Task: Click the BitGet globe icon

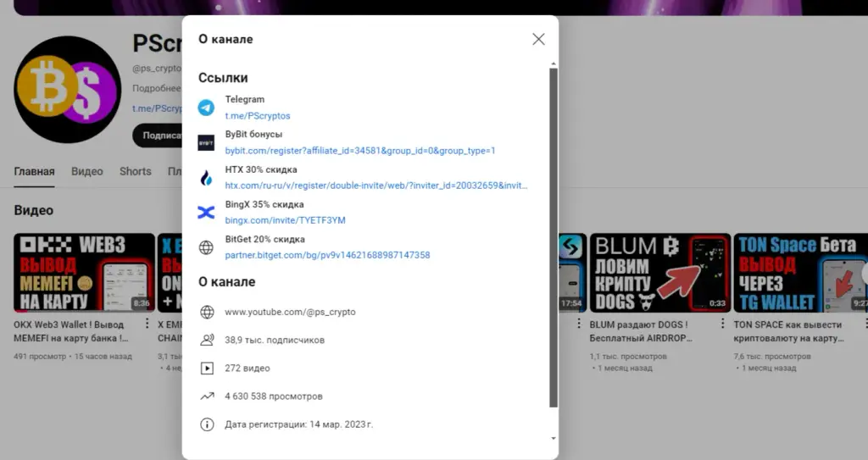Action: tap(207, 247)
